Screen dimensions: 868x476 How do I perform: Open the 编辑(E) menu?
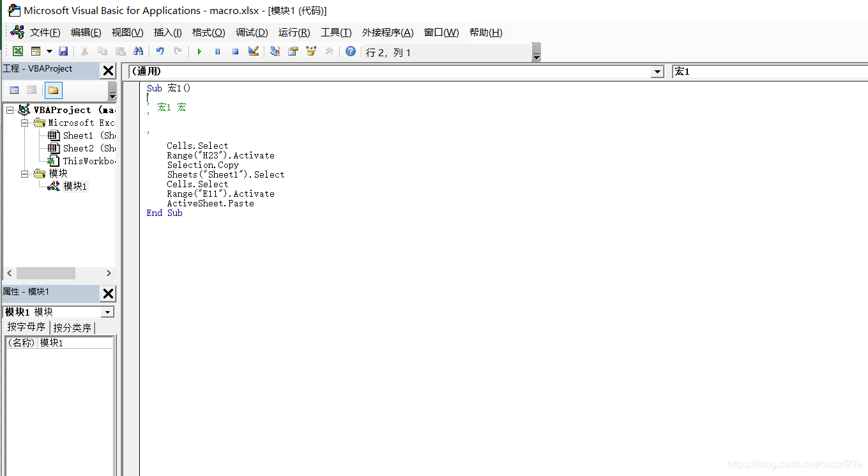click(86, 33)
